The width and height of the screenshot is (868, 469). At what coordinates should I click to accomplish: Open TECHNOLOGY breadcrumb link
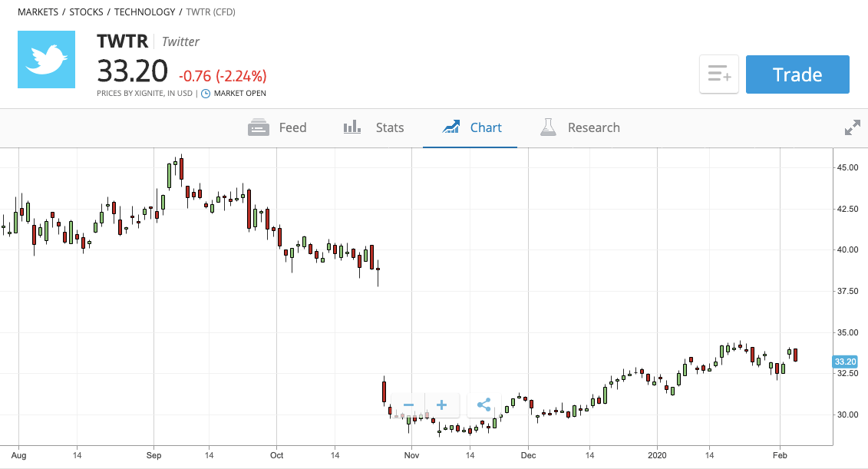[144, 12]
